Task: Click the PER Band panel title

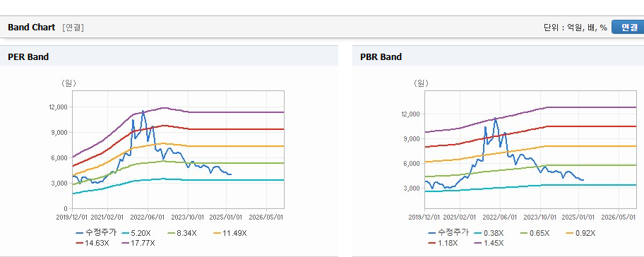Action: click(x=28, y=57)
